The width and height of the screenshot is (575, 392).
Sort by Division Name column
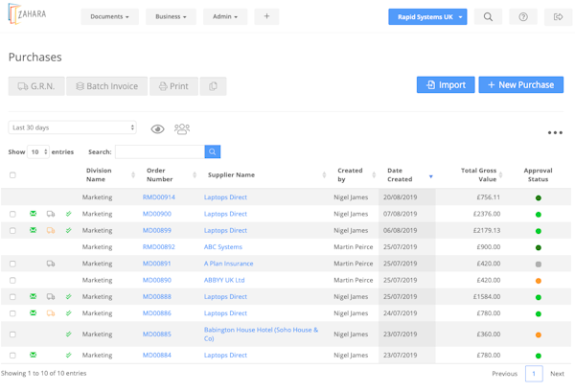coord(108,175)
